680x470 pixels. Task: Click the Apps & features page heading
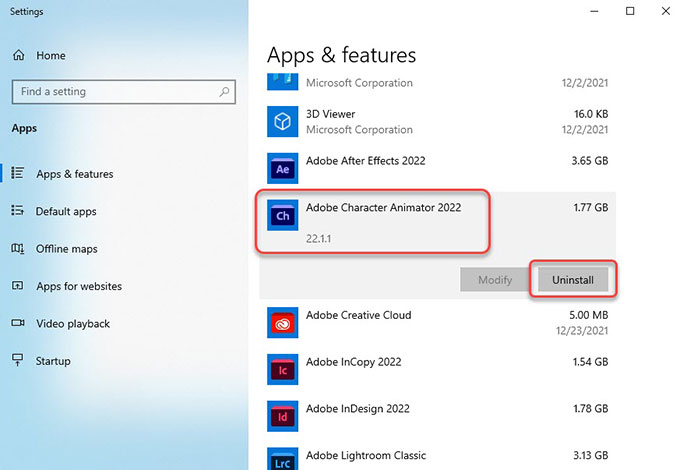click(x=341, y=55)
